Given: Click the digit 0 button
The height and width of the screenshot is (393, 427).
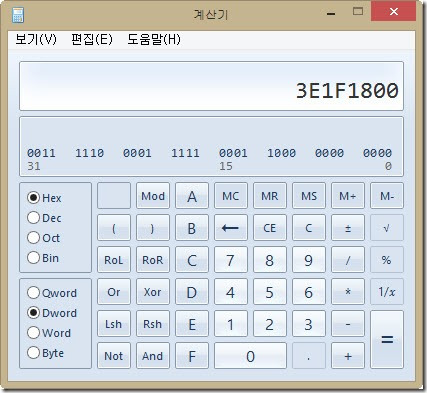Looking at the screenshot, I should point(250,356).
